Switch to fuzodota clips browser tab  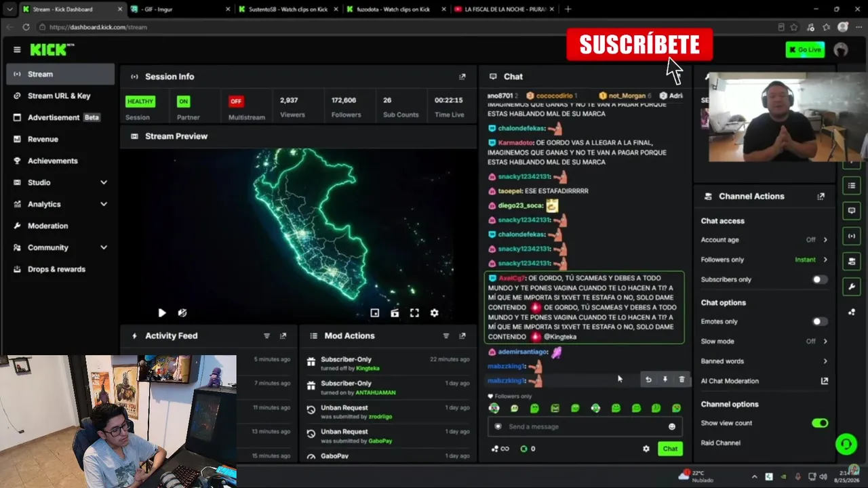pos(395,9)
